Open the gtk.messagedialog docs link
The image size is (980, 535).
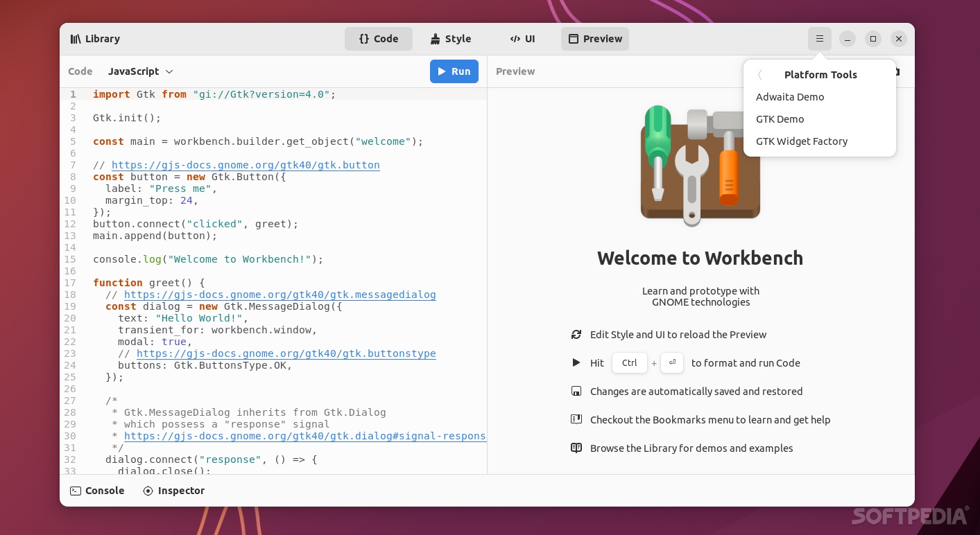tap(280, 295)
